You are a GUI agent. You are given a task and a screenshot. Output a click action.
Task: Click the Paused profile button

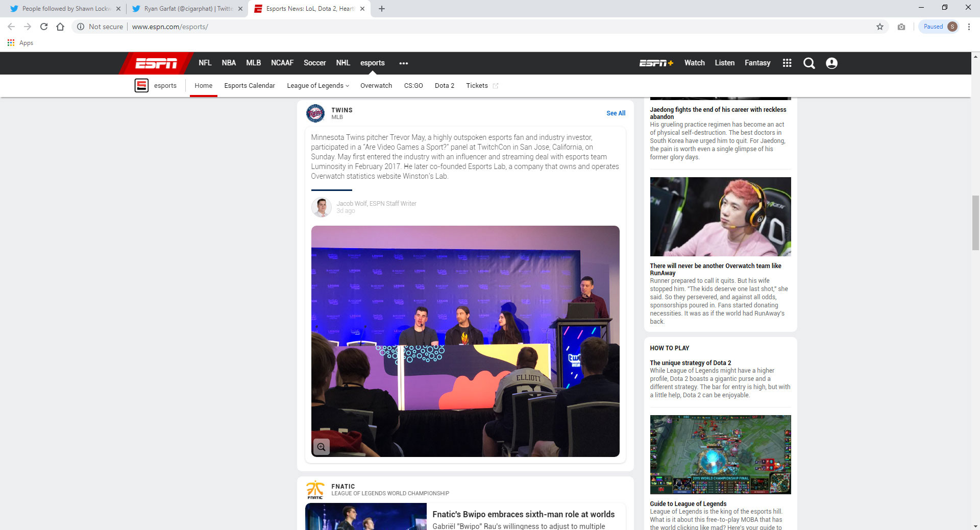[939, 27]
